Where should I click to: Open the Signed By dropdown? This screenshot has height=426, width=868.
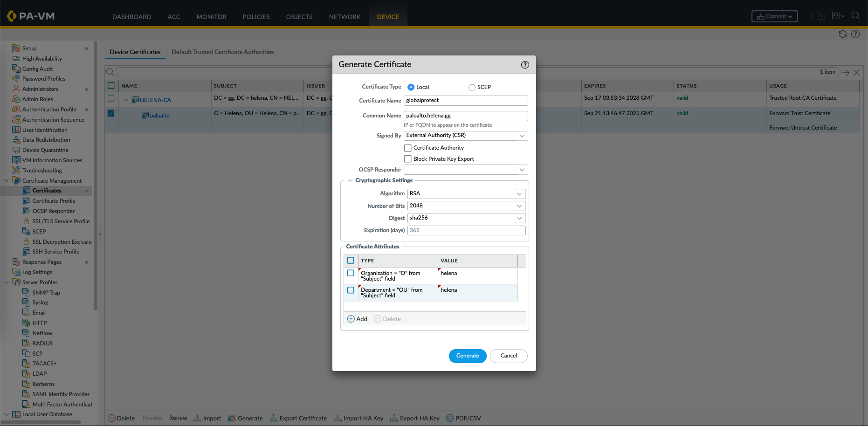[x=522, y=136]
